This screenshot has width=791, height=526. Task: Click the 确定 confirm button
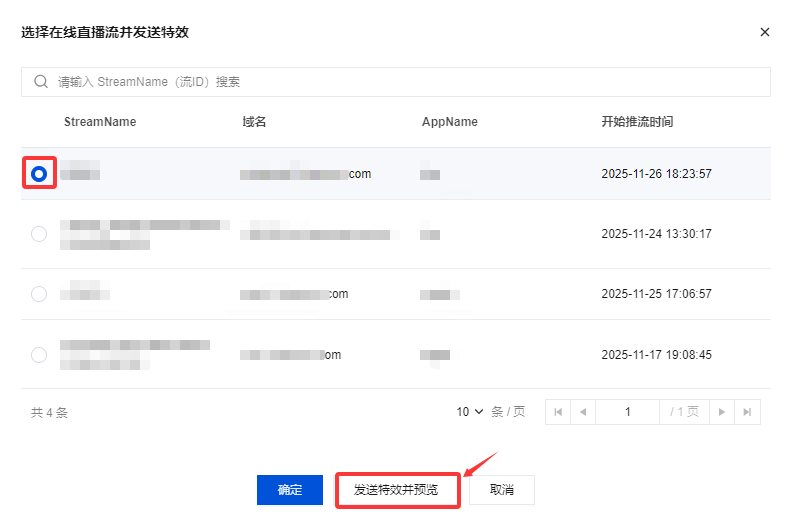290,490
